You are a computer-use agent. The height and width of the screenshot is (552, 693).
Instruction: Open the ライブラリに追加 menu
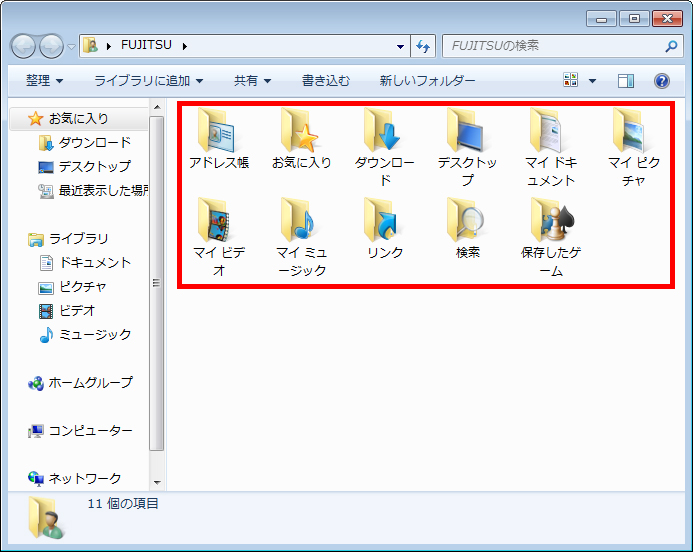click(x=148, y=80)
